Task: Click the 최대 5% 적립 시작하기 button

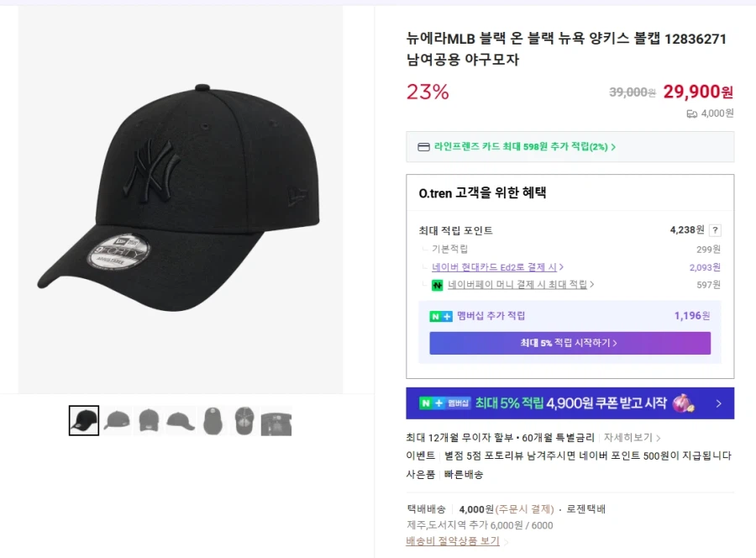Action: (x=570, y=344)
